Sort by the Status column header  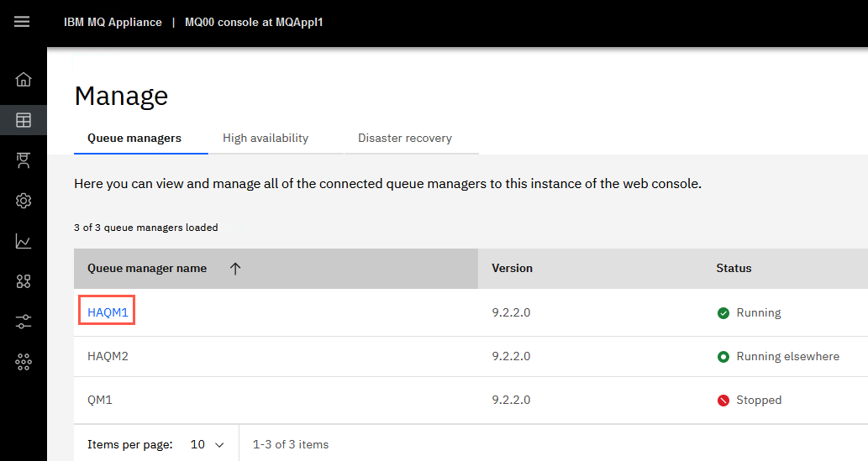click(734, 269)
